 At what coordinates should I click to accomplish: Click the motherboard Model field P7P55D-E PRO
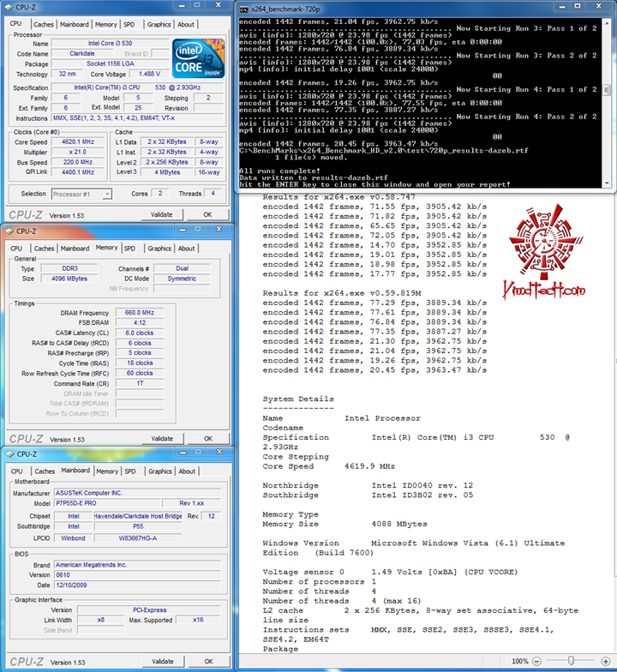click(108, 503)
